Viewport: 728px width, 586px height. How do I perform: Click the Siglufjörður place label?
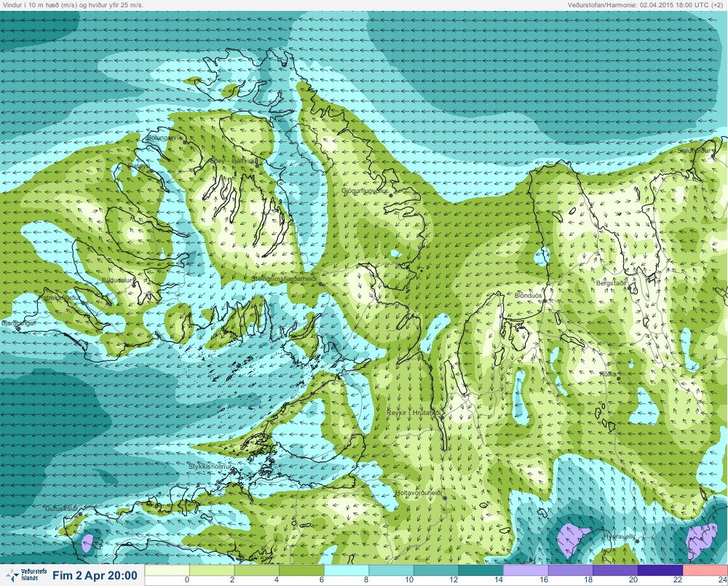(x=694, y=151)
